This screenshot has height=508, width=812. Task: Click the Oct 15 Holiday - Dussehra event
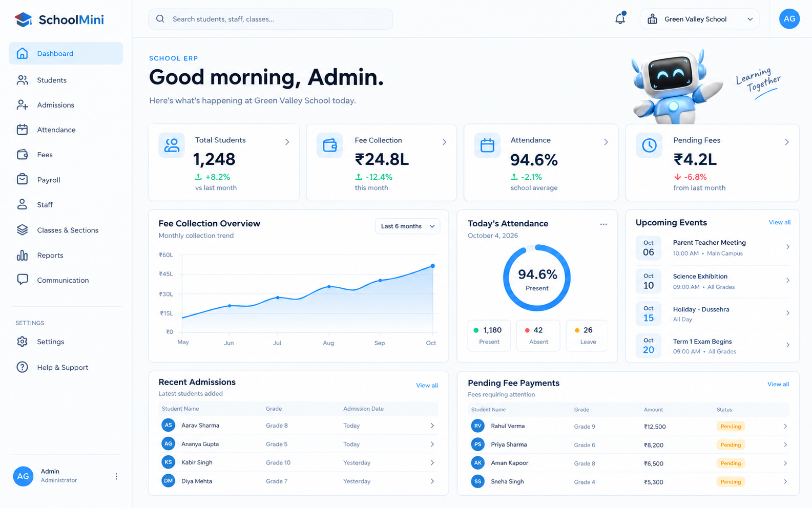click(x=713, y=314)
